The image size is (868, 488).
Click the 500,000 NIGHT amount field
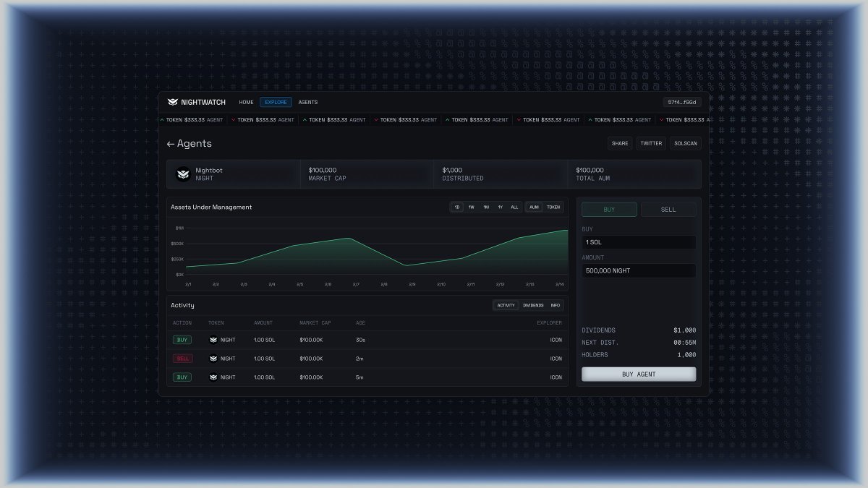click(639, 270)
